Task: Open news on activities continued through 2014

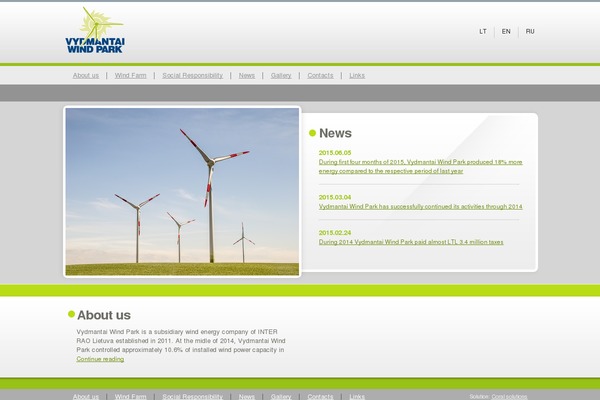Action: 420,206
